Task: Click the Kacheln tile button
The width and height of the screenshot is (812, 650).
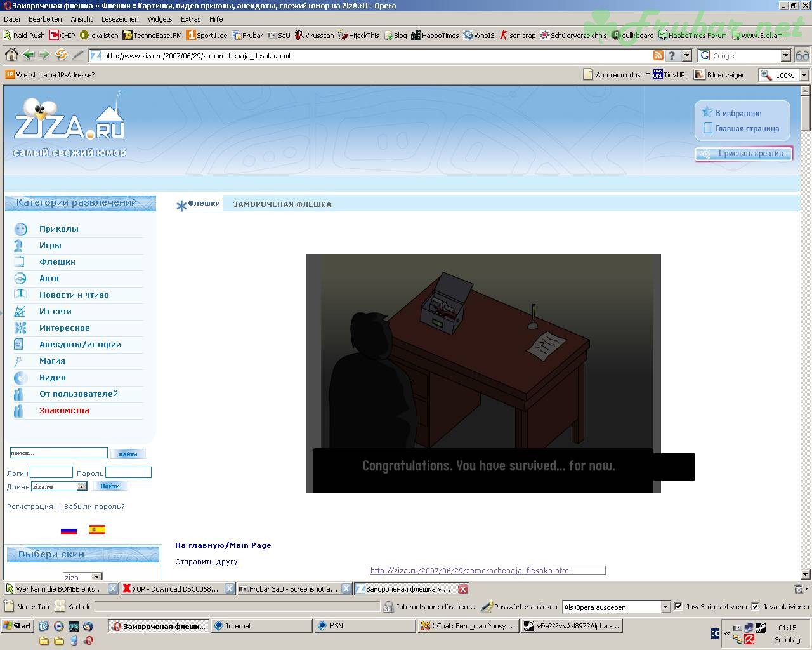Action: pos(74,607)
